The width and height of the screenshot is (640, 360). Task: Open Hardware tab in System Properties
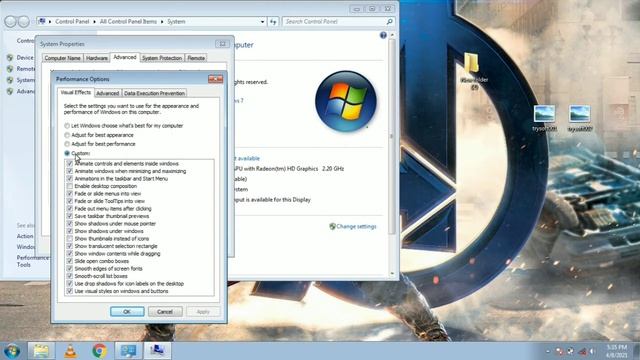tap(97, 58)
